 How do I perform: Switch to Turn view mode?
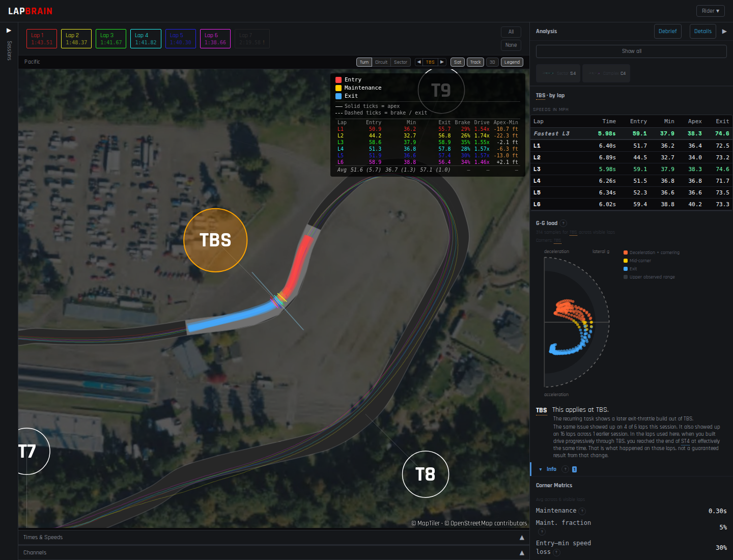pos(364,62)
